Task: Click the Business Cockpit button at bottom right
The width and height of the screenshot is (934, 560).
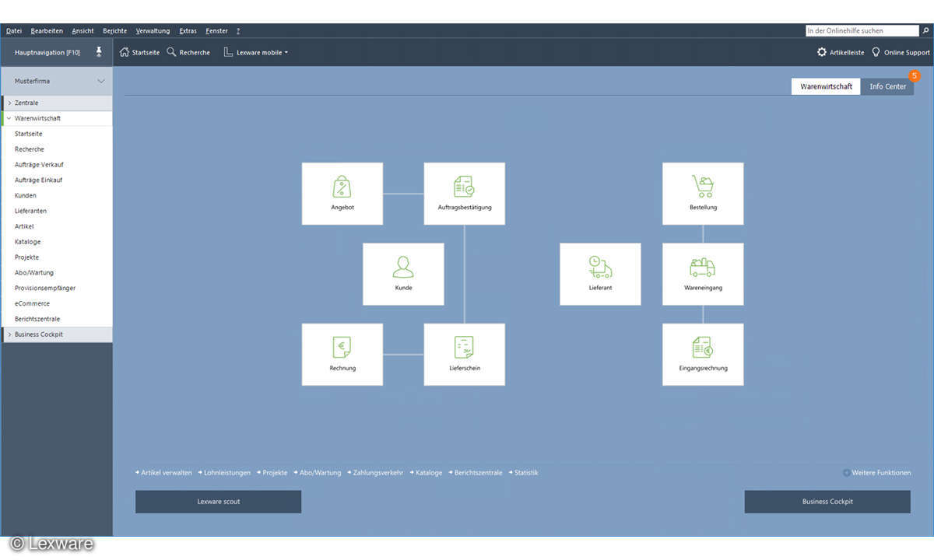Action: point(827,502)
